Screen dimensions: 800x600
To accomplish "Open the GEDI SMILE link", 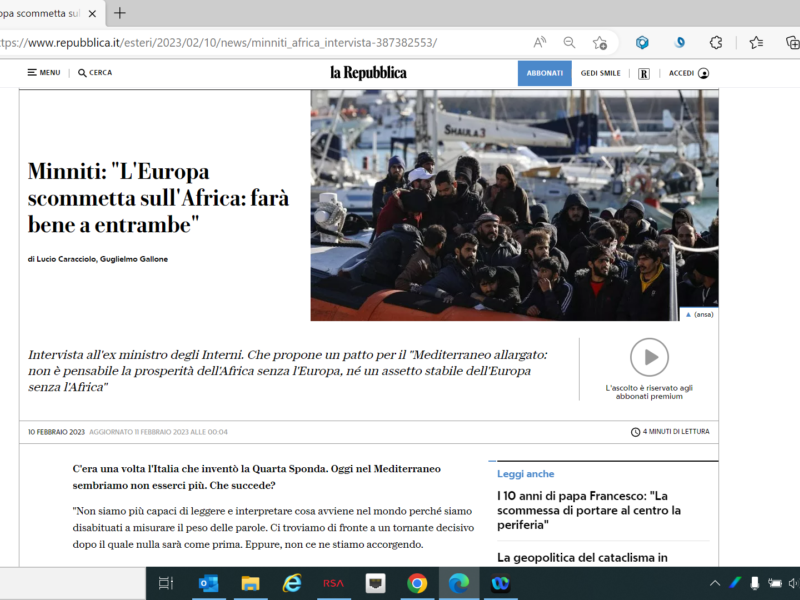I will 601,73.
